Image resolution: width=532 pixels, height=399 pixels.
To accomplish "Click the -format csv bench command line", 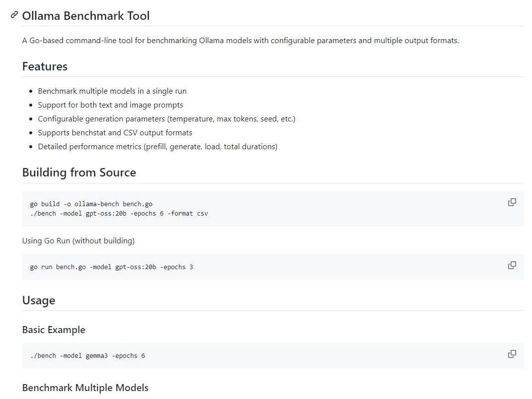I will 119,213.
